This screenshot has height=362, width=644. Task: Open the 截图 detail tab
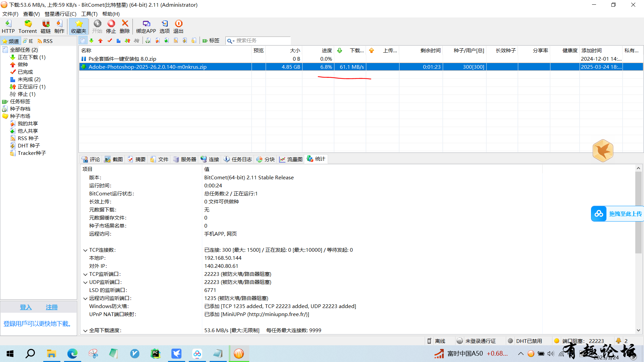114,159
